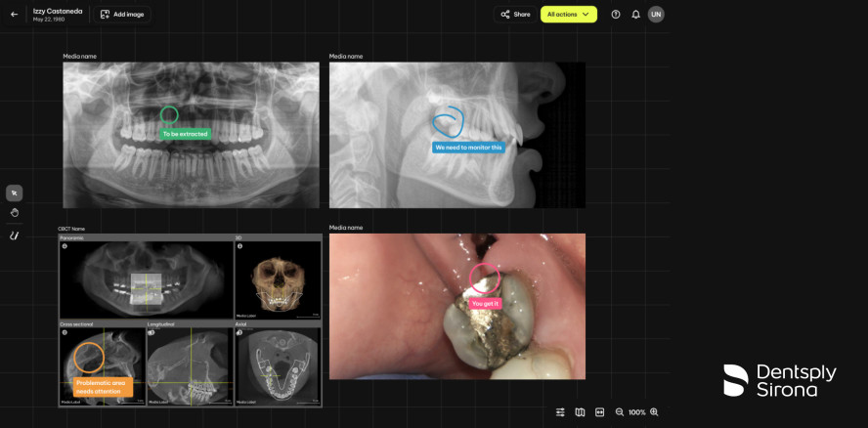
Task: Select the 'To be extracted' green annotation label
Action: pyautogui.click(x=186, y=134)
